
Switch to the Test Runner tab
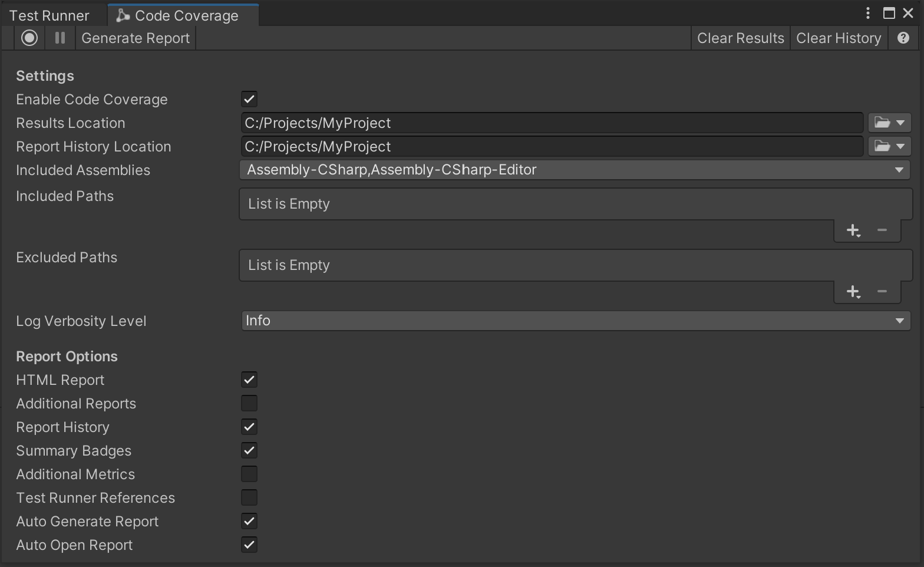coord(49,15)
